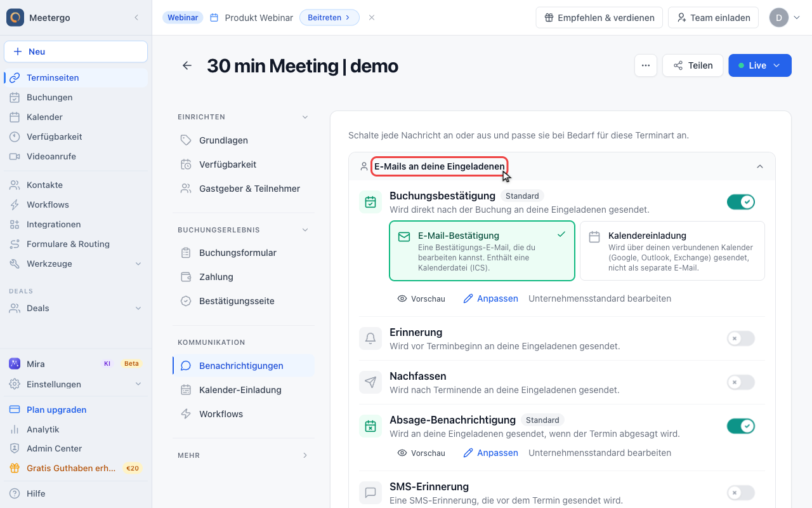Click Anpassen under Absage-Benachrichtigung
The width and height of the screenshot is (812, 508).
click(491, 453)
